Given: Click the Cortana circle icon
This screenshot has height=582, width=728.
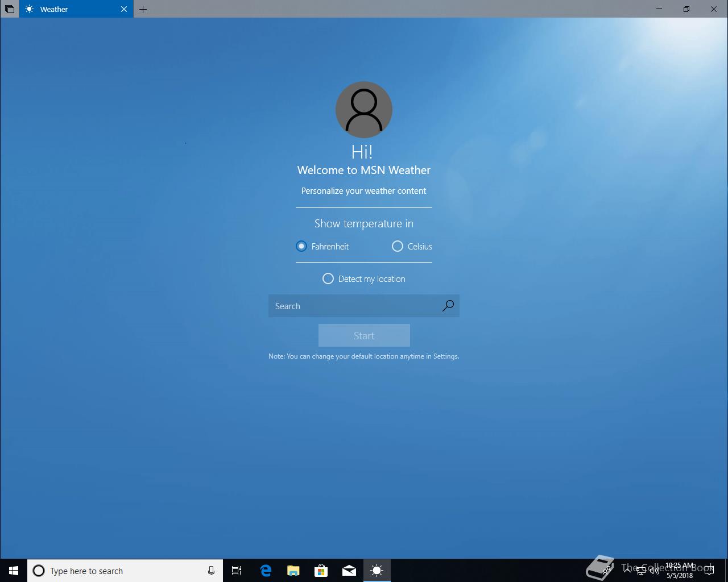Looking at the screenshot, I should [39, 571].
